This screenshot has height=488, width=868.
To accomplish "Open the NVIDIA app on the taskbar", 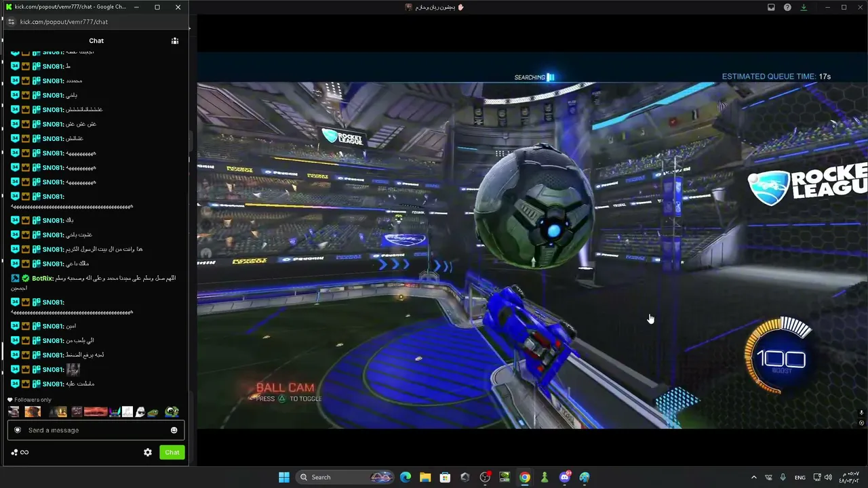I will point(505,477).
